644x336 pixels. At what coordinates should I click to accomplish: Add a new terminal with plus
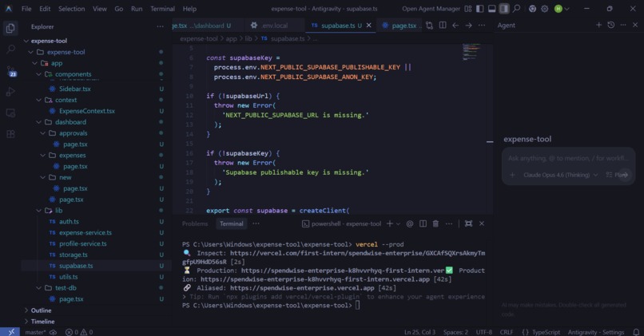[x=389, y=223]
